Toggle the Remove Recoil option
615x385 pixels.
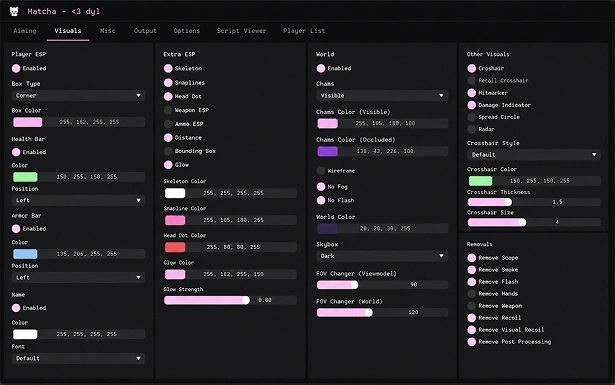pos(471,318)
